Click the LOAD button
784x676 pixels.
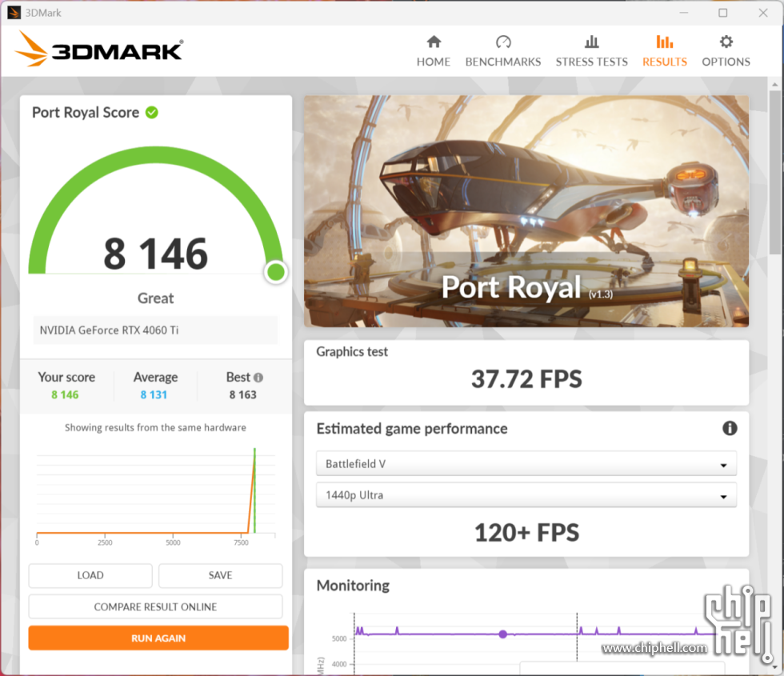pos(90,575)
